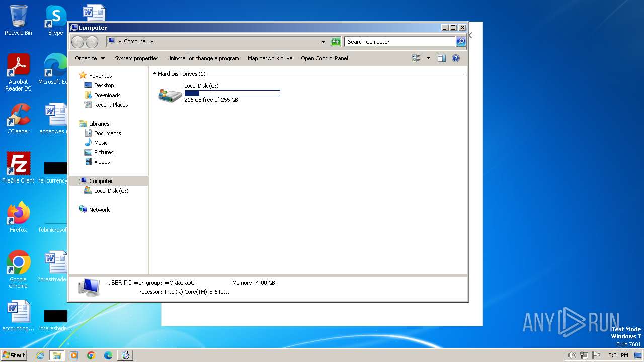
Task: Select Local Disk (C:) in navigation tree
Action: pos(111,191)
